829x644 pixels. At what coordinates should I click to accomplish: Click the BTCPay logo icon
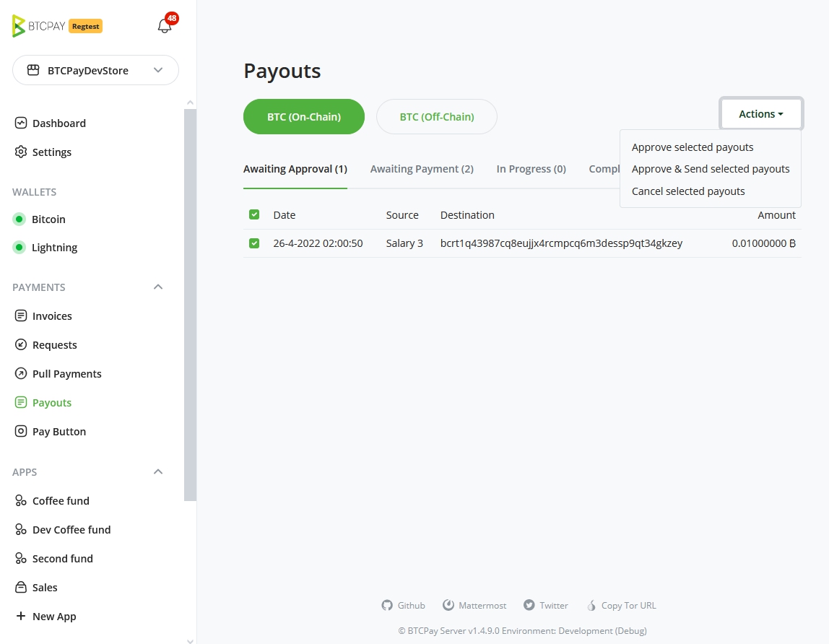[x=19, y=26]
